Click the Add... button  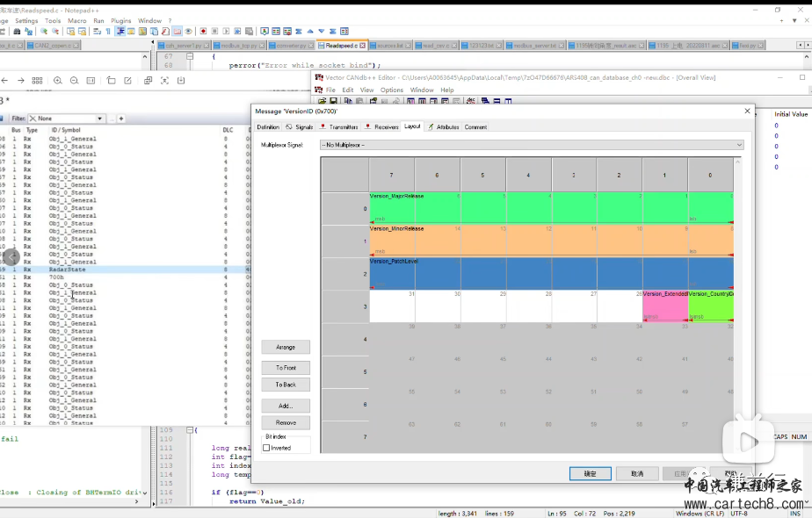[286, 406]
